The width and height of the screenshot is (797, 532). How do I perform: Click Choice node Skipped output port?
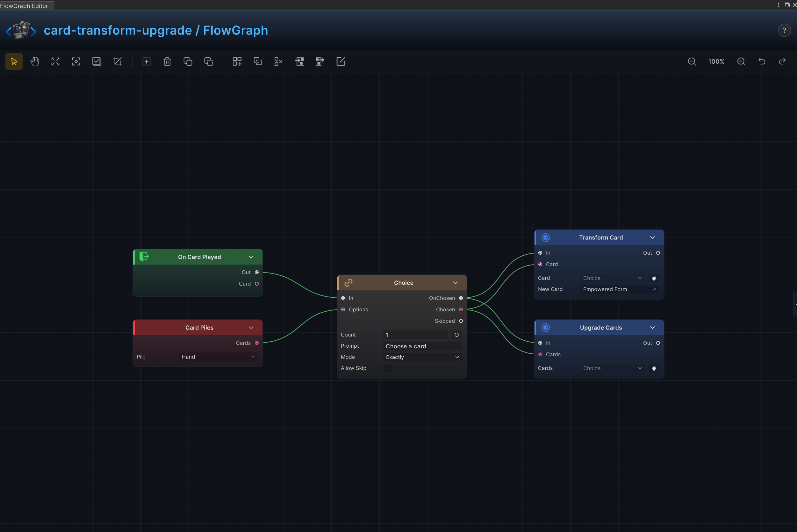pos(461,321)
